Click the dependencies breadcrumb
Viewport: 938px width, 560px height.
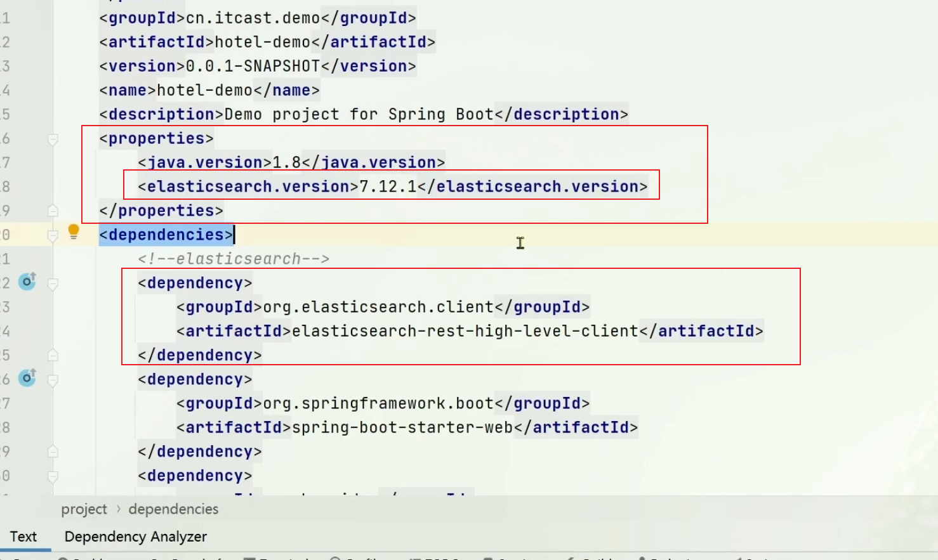click(173, 509)
